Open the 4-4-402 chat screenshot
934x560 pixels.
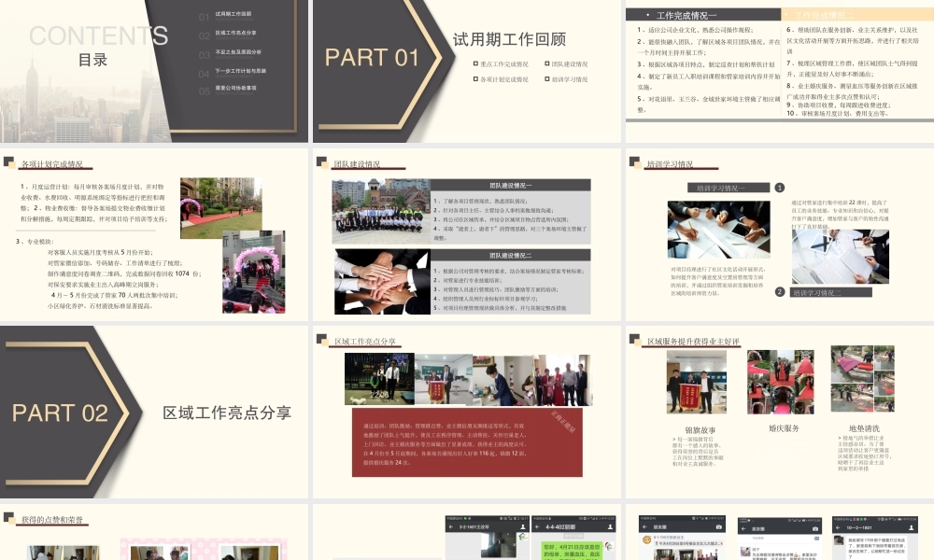[x=573, y=538]
